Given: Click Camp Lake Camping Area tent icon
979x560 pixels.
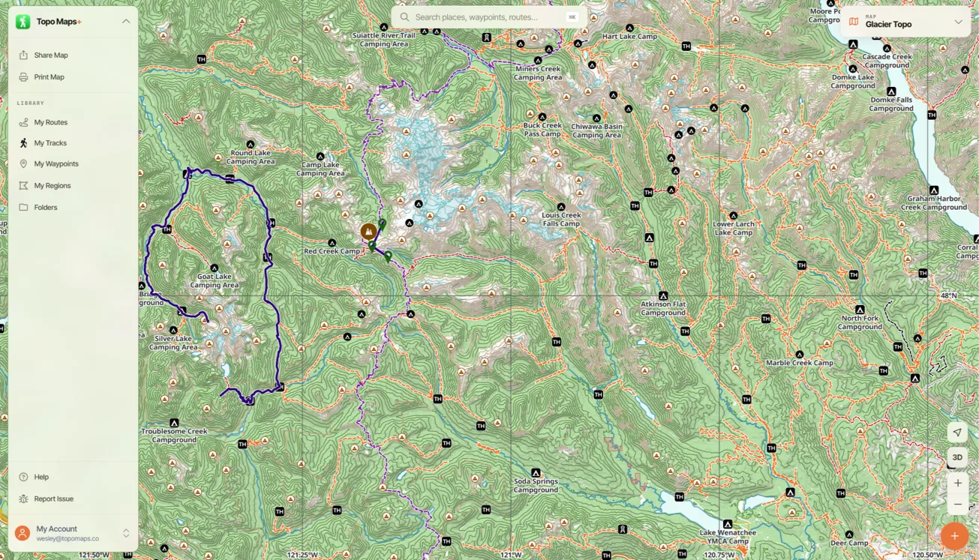Looking at the screenshot, I should pyautogui.click(x=320, y=157).
